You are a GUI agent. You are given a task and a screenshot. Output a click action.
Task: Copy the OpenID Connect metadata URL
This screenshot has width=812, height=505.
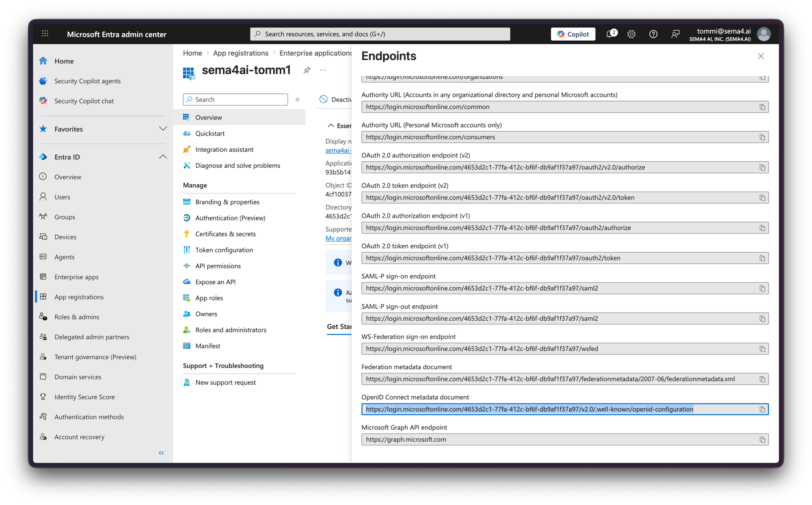[x=762, y=410]
